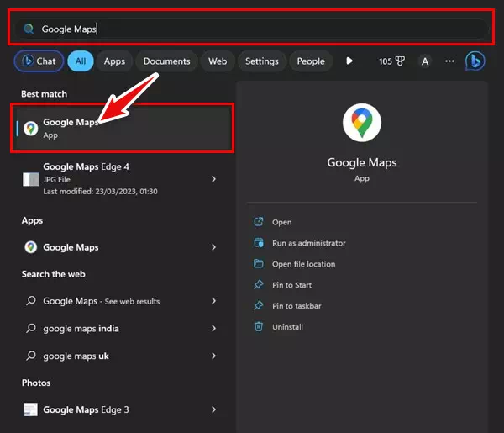Click the search magnifier icon in search box

coord(29,29)
